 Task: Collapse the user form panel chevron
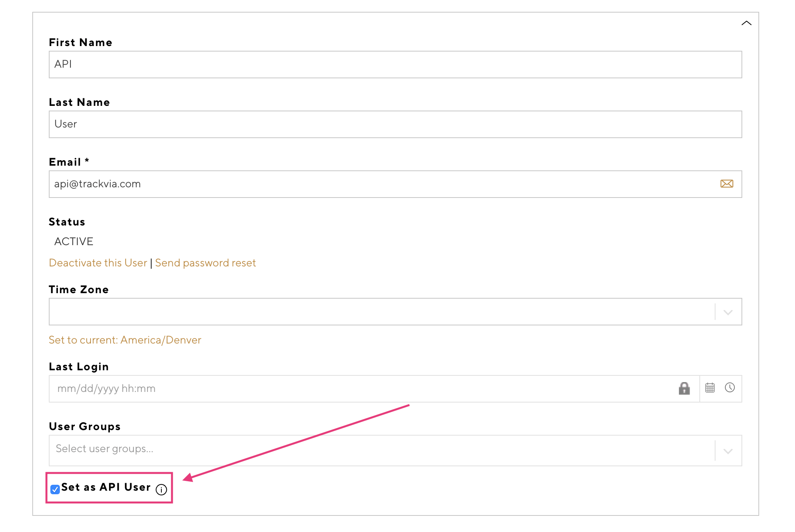click(x=746, y=23)
